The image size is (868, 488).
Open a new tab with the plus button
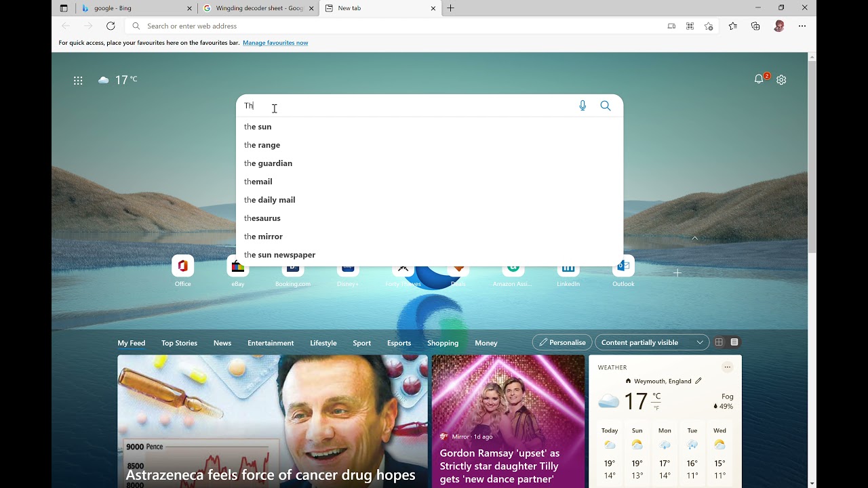click(450, 8)
